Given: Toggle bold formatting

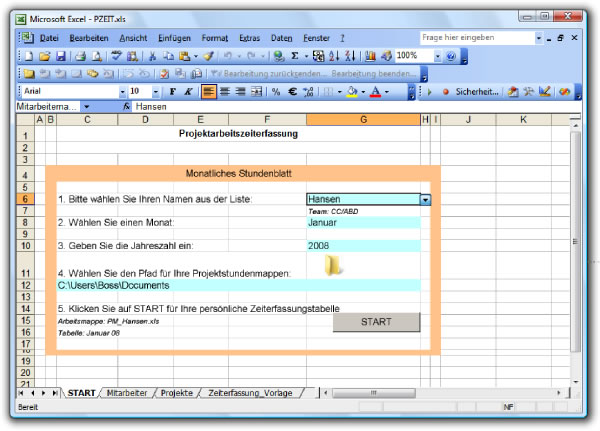Looking at the screenshot, I should point(172,91).
